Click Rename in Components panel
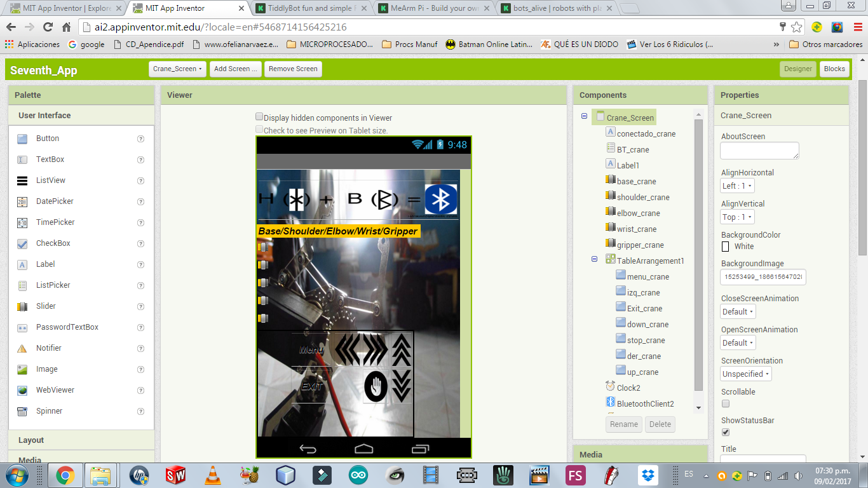868x488 pixels. coord(624,424)
